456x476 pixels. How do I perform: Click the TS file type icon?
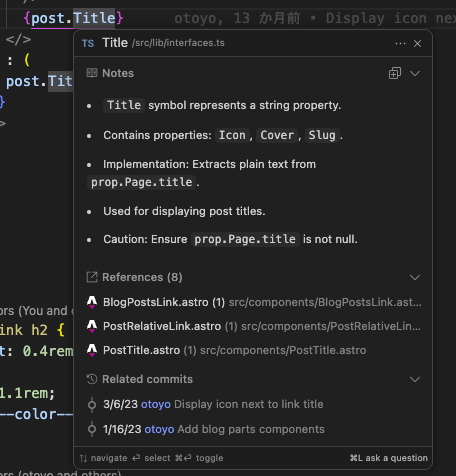pos(88,44)
